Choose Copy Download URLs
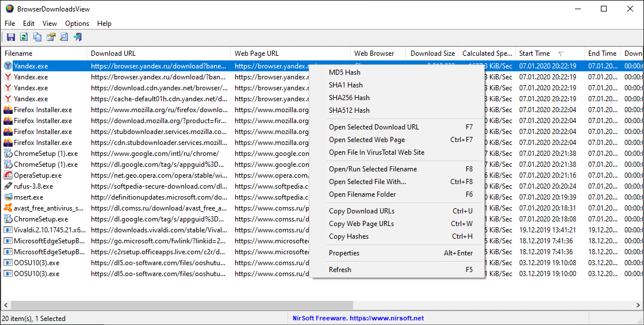644x325 pixels. tap(397, 211)
